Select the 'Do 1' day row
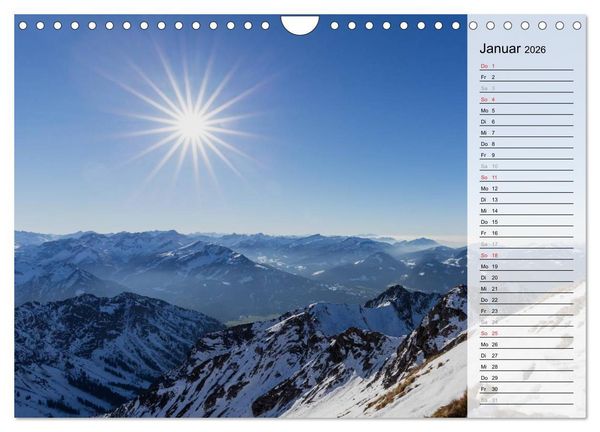This screenshot has width=600, height=432. point(527,66)
